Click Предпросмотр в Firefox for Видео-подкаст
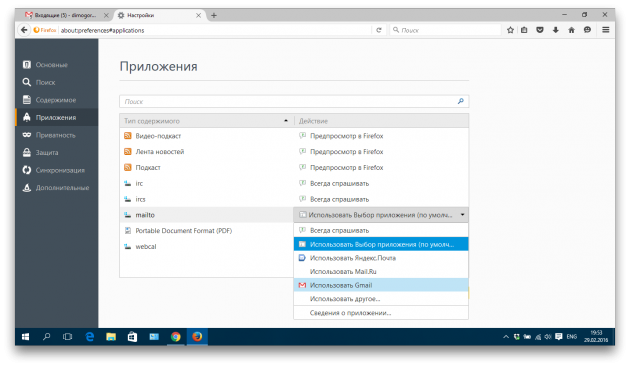The height and width of the screenshot is (367, 630). click(346, 136)
